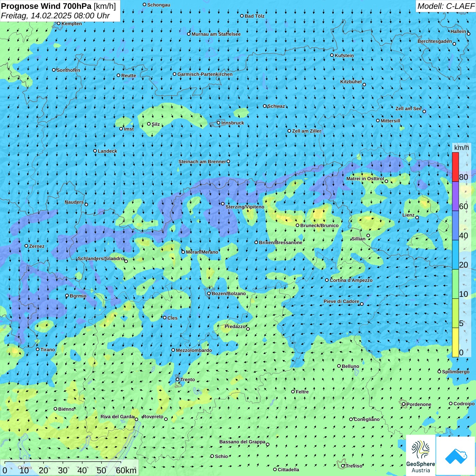Select the Meran/Merano label
476x476 pixels.
coord(202,252)
